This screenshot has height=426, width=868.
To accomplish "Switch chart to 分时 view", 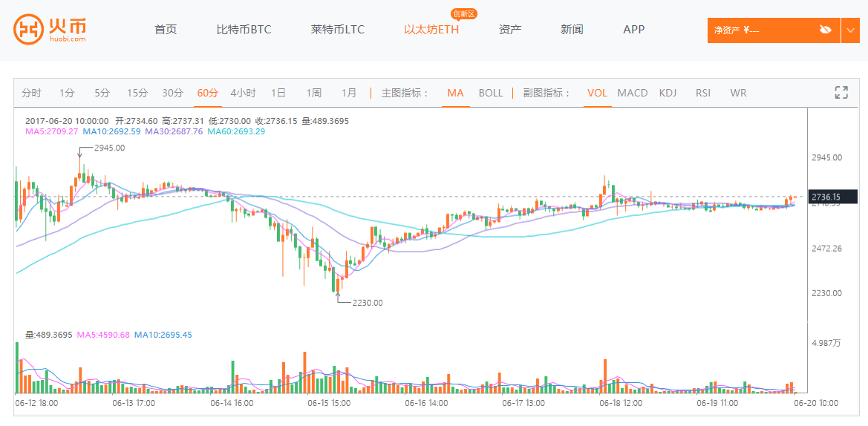I will pos(32,93).
